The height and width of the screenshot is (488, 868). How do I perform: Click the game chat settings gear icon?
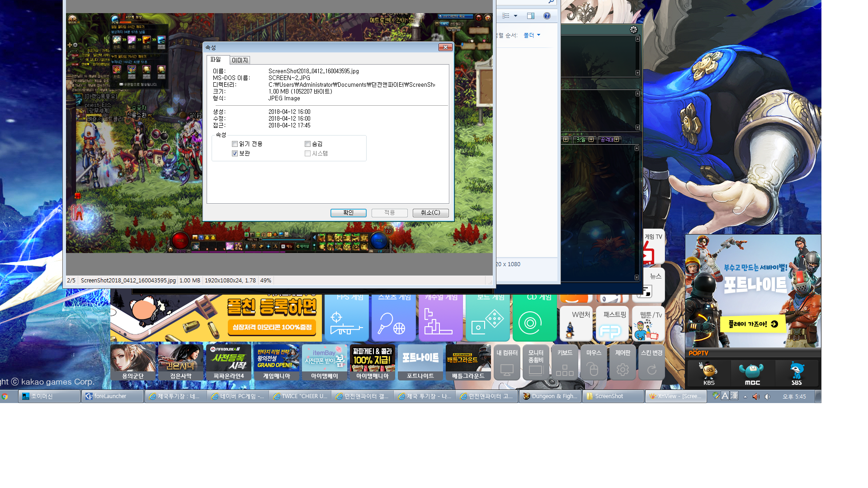633,30
